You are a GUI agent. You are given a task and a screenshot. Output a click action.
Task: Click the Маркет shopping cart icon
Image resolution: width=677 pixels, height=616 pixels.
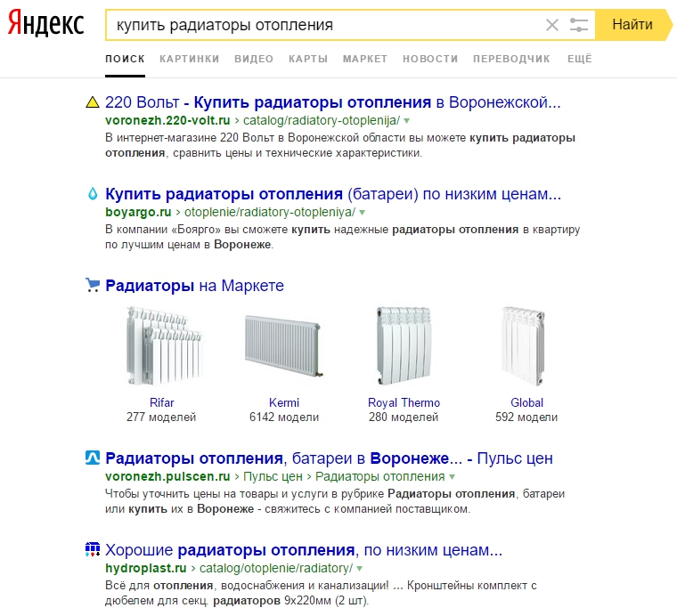tap(93, 285)
